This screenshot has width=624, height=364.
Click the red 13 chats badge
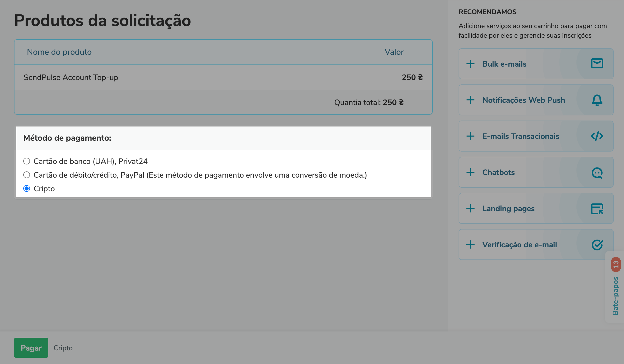tap(616, 264)
